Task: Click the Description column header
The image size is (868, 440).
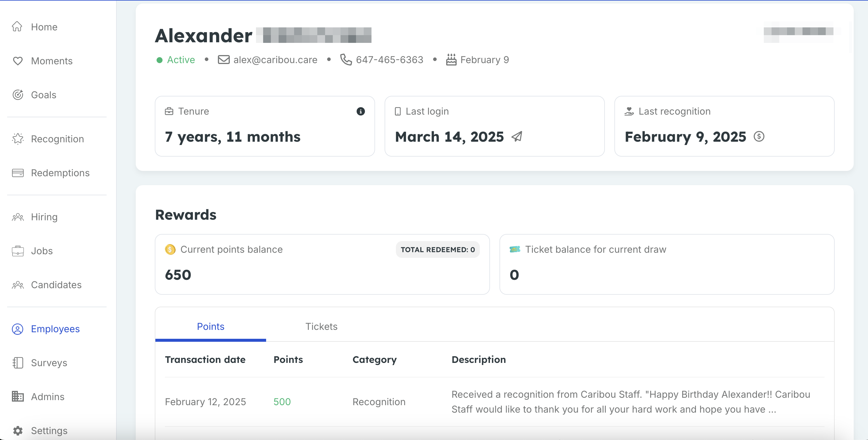Action: tap(478, 360)
